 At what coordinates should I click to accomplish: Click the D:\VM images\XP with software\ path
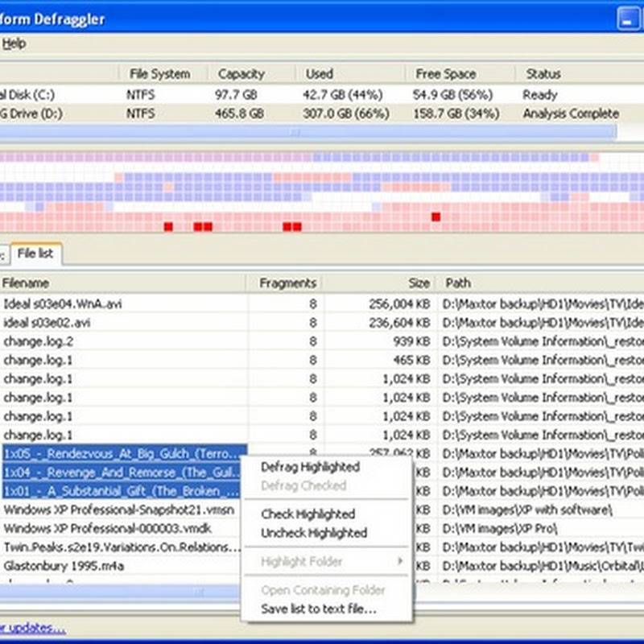(x=527, y=510)
